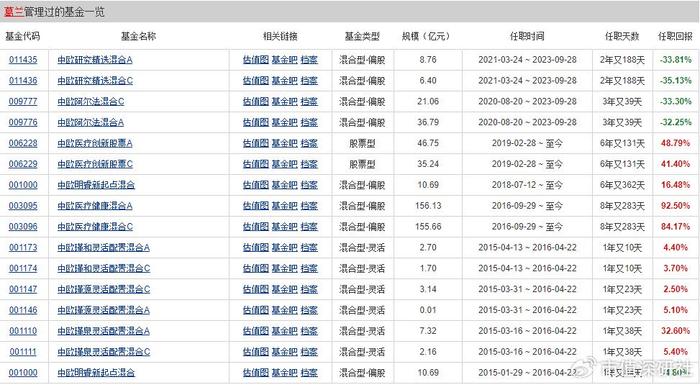Open 估值图 link for fund 009776
Viewport: 700px width, 385px height.
click(x=256, y=122)
